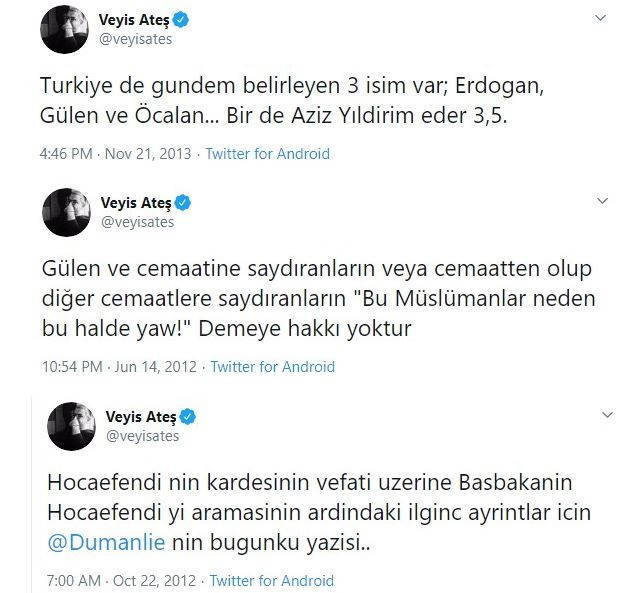Open the profile avatar on the second tweet
Screen dimensions: 637x593
pyautogui.click(x=66, y=212)
